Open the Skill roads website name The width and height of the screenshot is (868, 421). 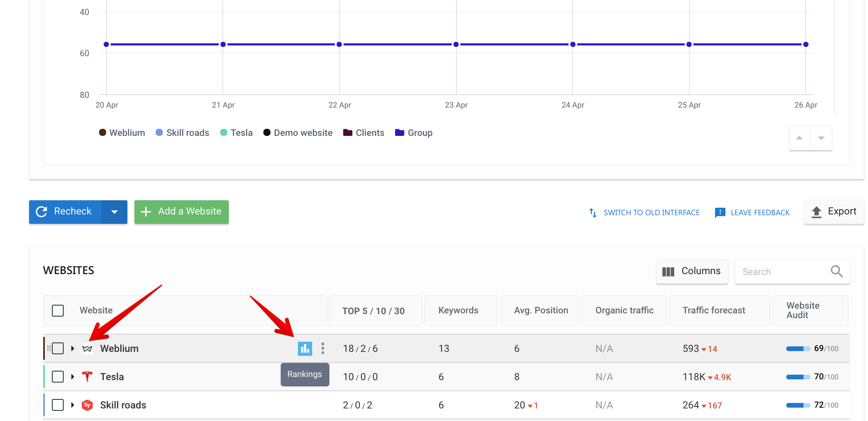(123, 405)
